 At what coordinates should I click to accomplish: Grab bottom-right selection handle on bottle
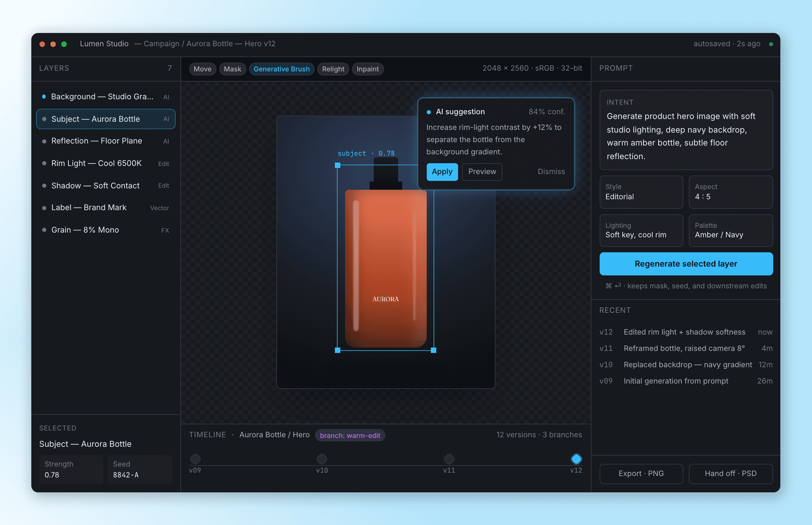[434, 350]
